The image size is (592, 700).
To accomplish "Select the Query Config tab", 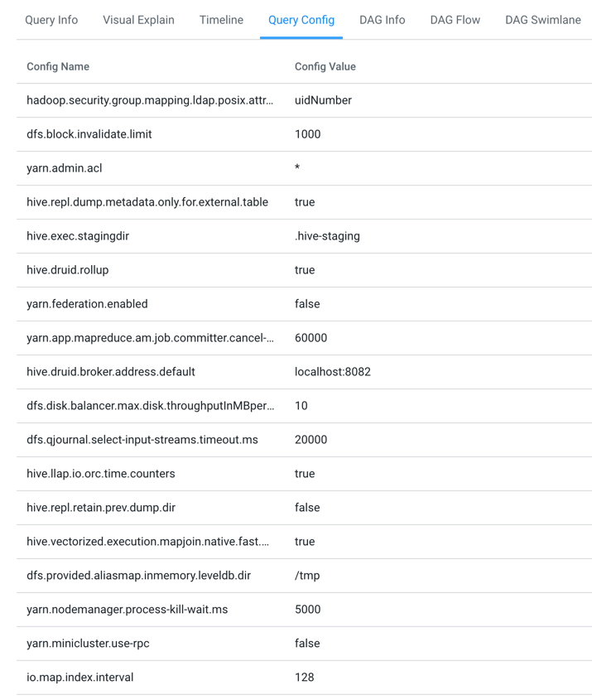I will (x=301, y=20).
